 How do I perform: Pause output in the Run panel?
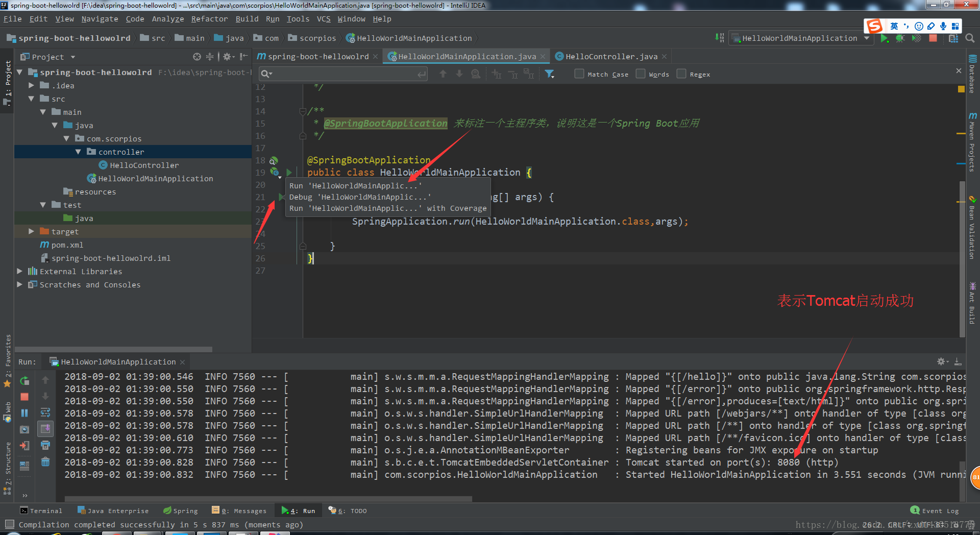tap(24, 413)
